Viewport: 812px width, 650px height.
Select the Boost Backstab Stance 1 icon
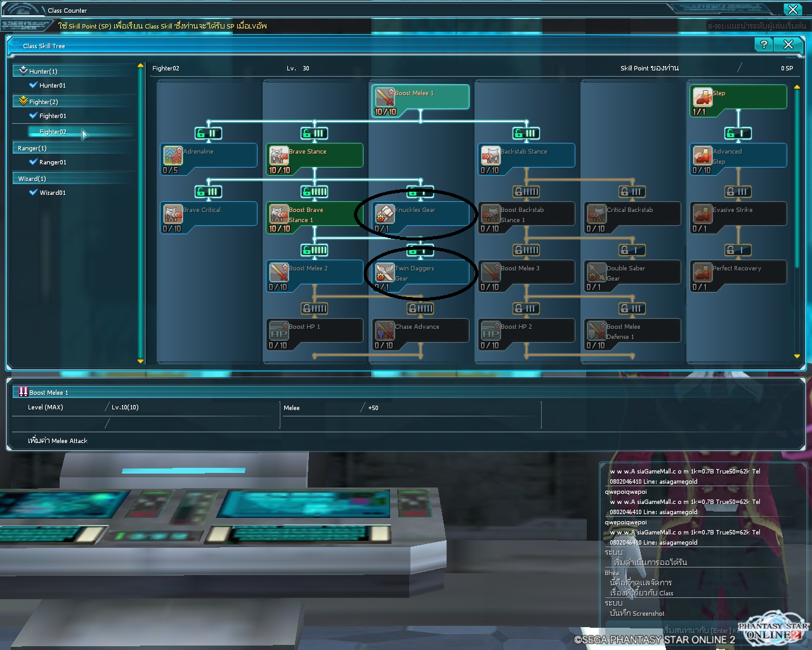(491, 213)
